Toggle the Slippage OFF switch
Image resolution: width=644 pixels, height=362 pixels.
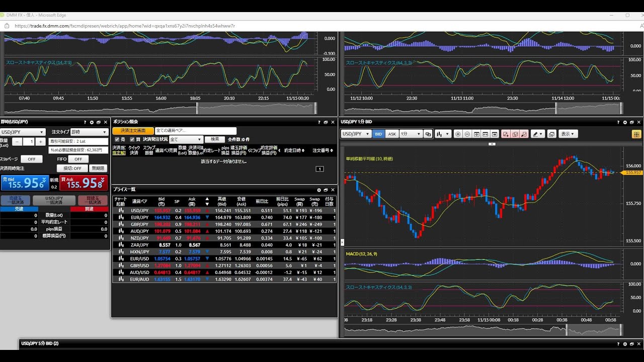click(31, 159)
